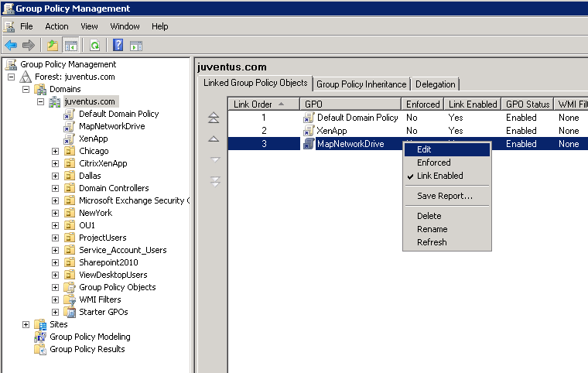588x373 pixels.
Task: Select ViewDesktopUsers OU in tree
Action: click(113, 275)
